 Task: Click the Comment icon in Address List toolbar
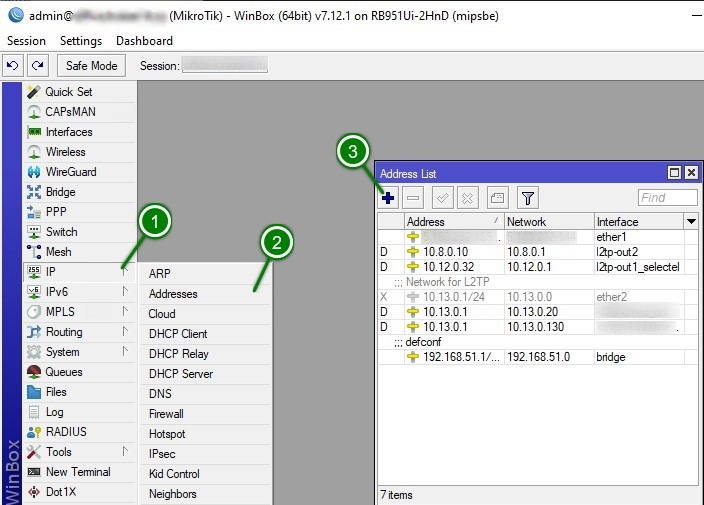pyautogui.click(x=497, y=198)
